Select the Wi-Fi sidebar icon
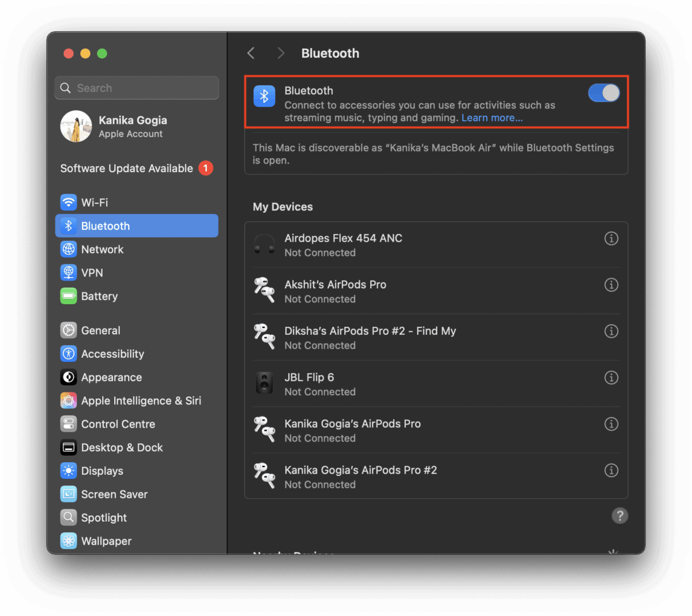This screenshot has height=616, width=692. click(x=69, y=202)
